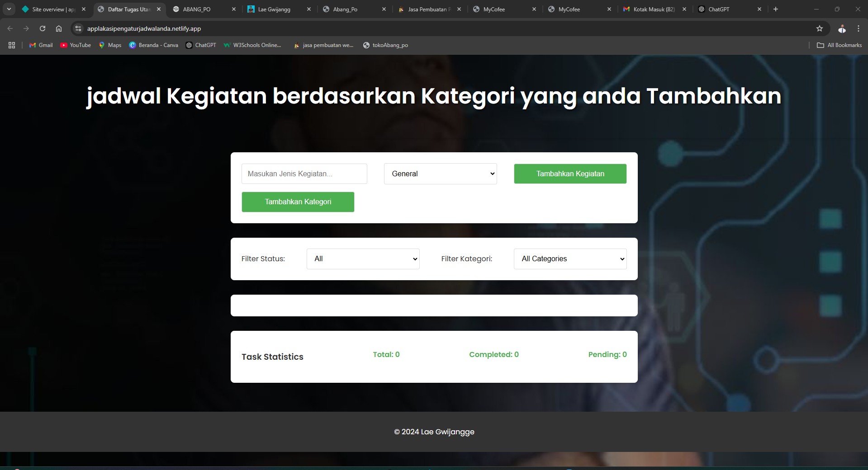The height and width of the screenshot is (470, 868).
Task: Open the Gmail bookmark
Action: 41,45
